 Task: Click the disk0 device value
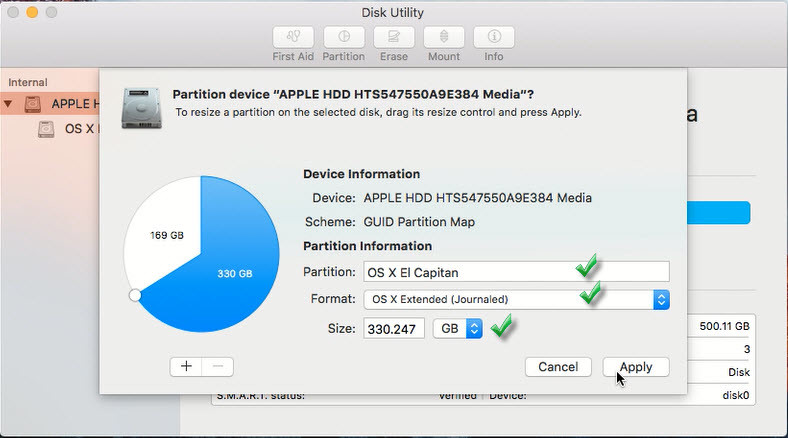click(736, 395)
